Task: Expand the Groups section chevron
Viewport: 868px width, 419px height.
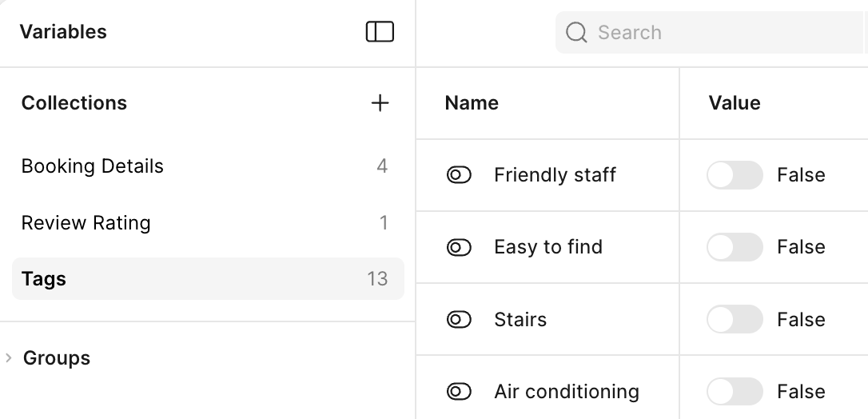Action: coord(8,358)
